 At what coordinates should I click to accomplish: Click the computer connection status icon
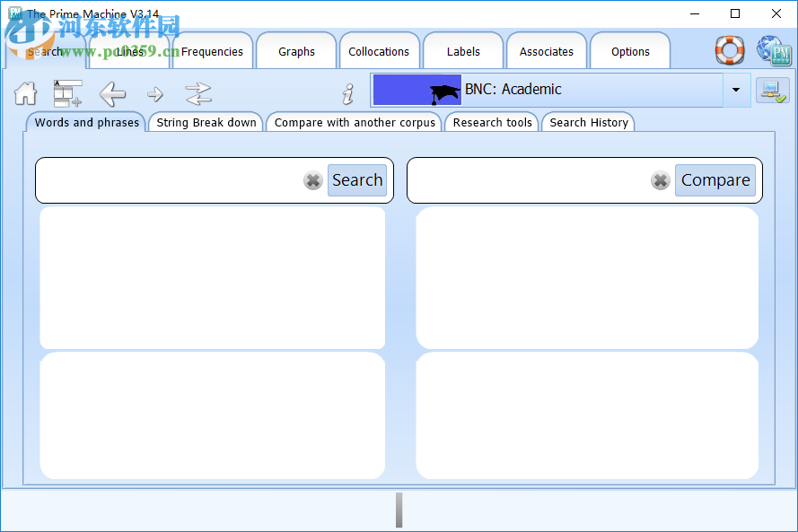773,91
